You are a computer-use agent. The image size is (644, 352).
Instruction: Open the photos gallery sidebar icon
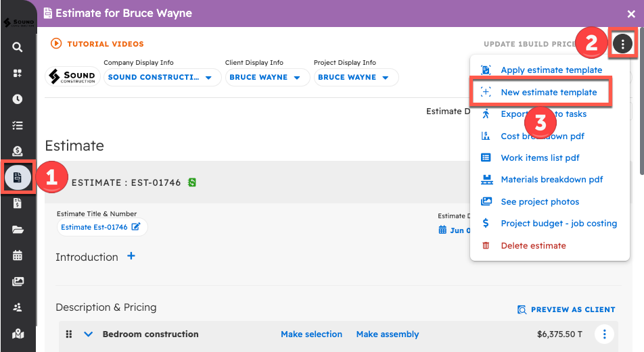click(18, 282)
